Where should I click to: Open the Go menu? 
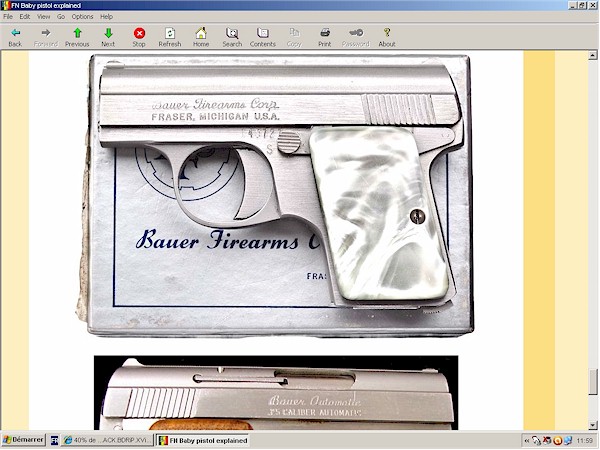(x=61, y=16)
